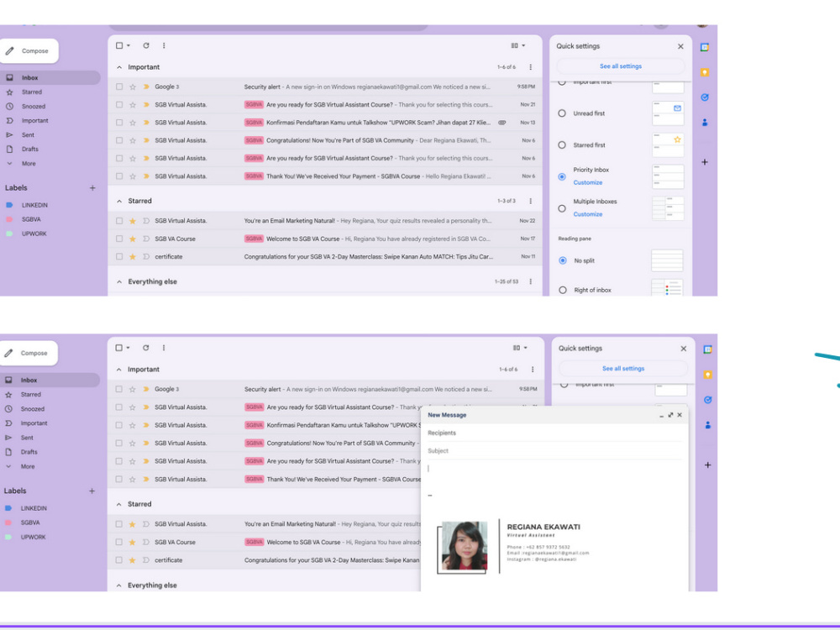Image resolution: width=840 pixels, height=630 pixels.
Task: Select the certificate email checkbox in upper window
Action: [119, 256]
